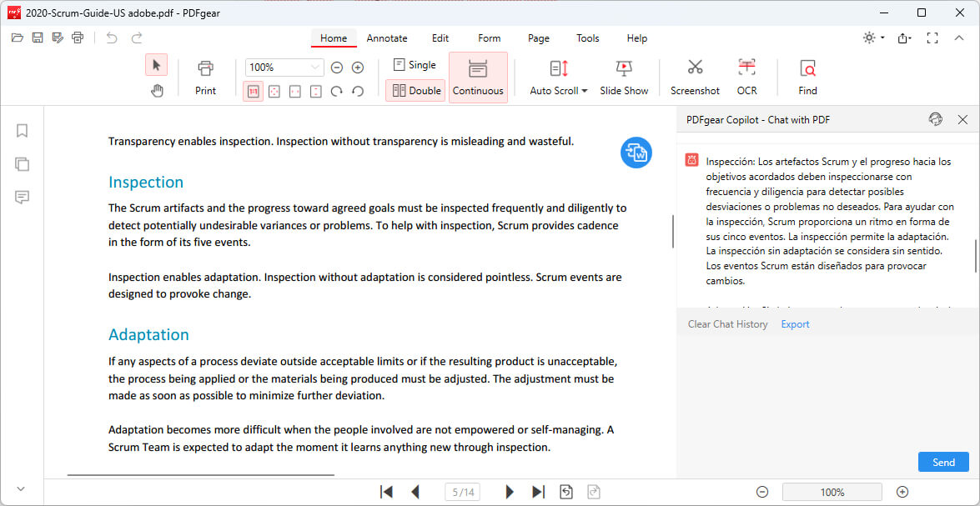Screen dimensions: 980x506
Task: Go to the previous page
Action: pyautogui.click(x=415, y=493)
